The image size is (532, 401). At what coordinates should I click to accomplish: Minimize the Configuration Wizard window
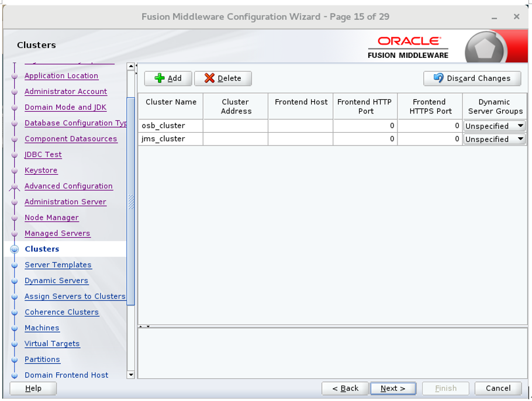(x=495, y=17)
